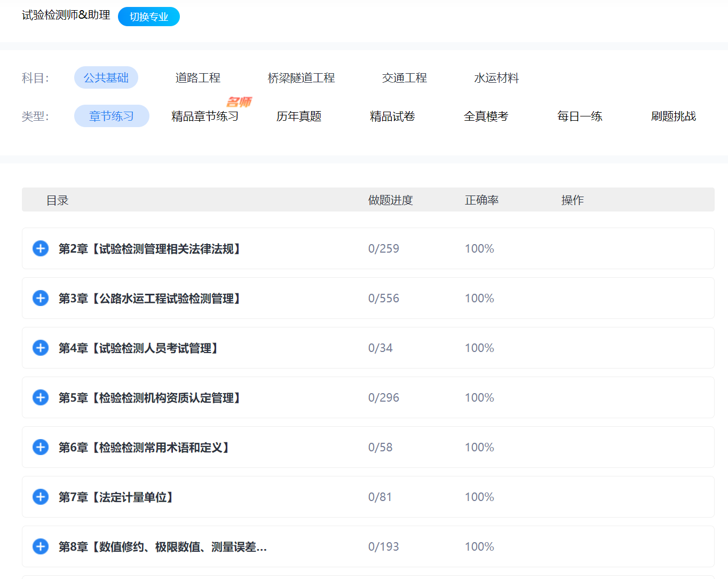The image size is (728, 579).
Task: Click progress value 0/259
Action: [384, 248]
